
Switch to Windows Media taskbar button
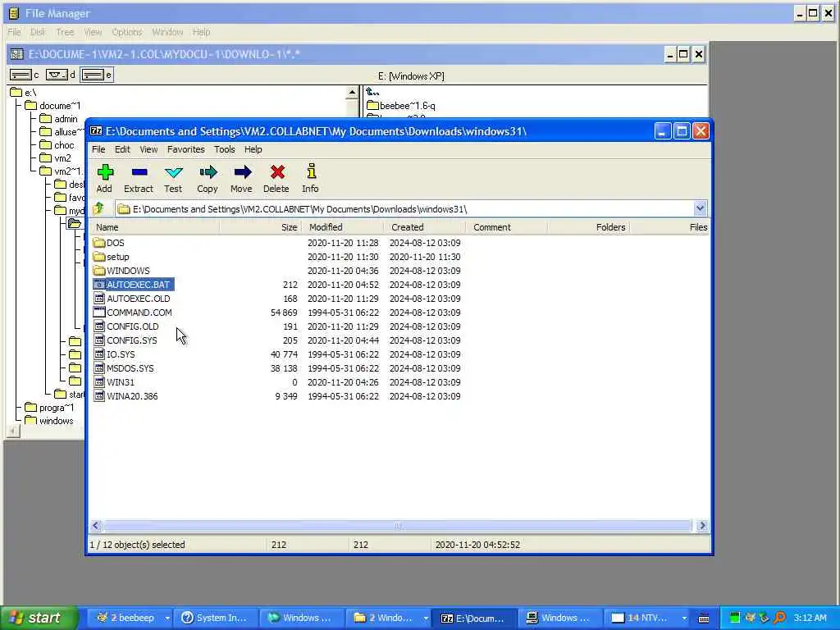tap(302, 619)
